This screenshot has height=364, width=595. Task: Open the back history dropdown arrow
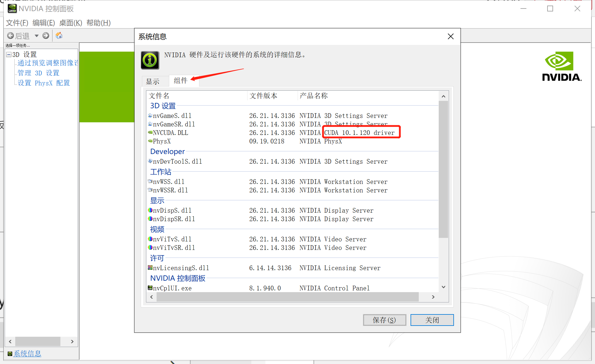[37, 36]
